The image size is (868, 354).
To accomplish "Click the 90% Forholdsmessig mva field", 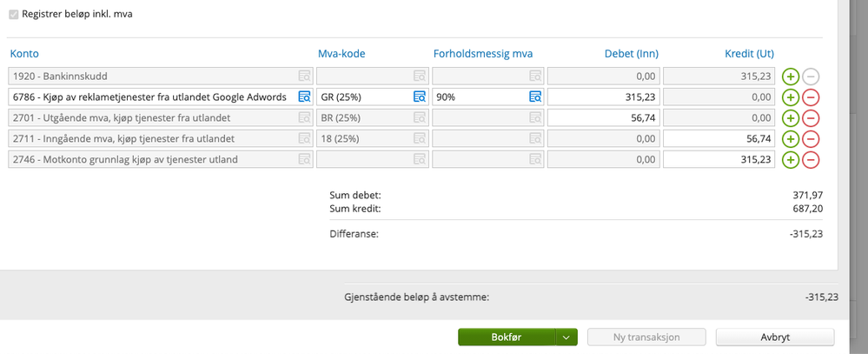I will tap(487, 97).
